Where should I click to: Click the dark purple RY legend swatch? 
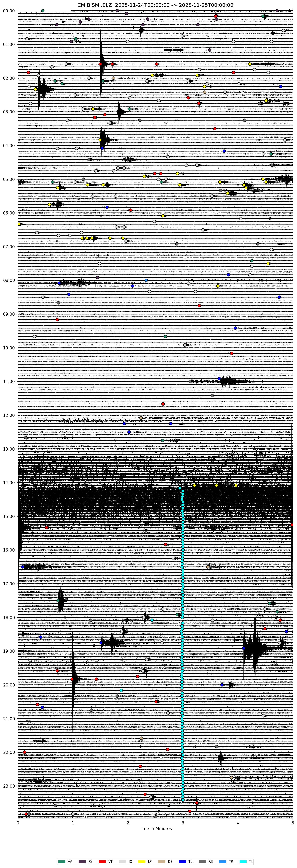[82, 862]
